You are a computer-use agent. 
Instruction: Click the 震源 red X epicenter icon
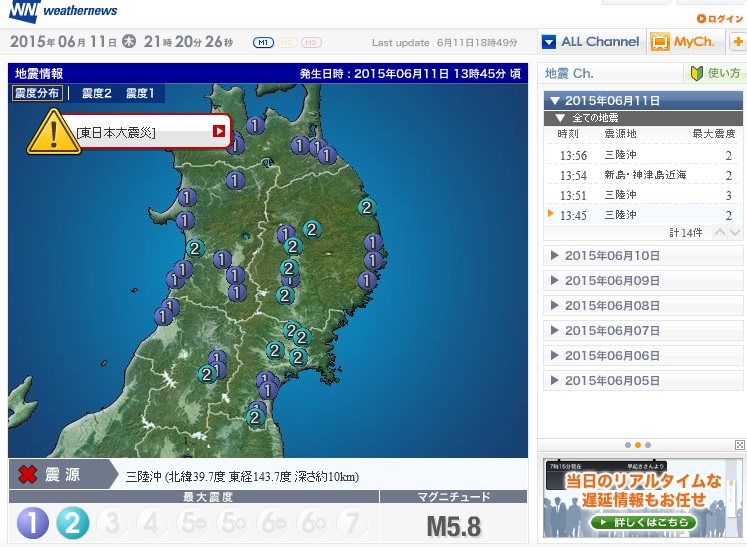[x=28, y=474]
